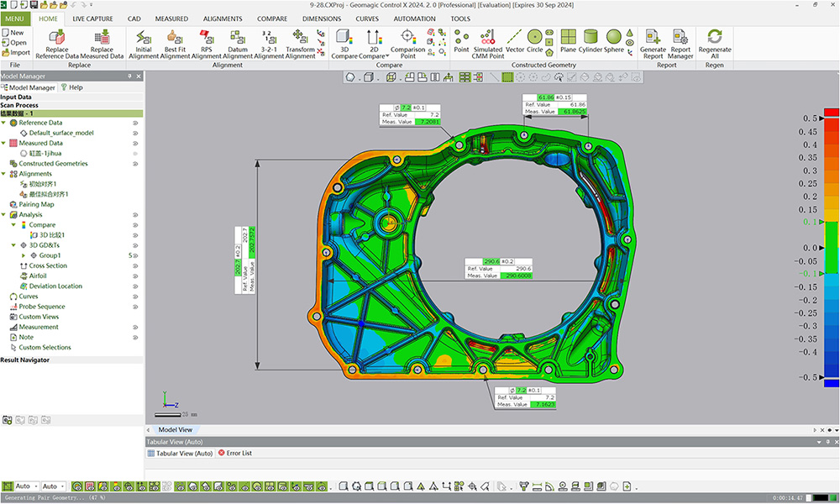This screenshot has width=840, height=504.
Task: Click the Simulated CMM Point icon
Action: [x=488, y=38]
